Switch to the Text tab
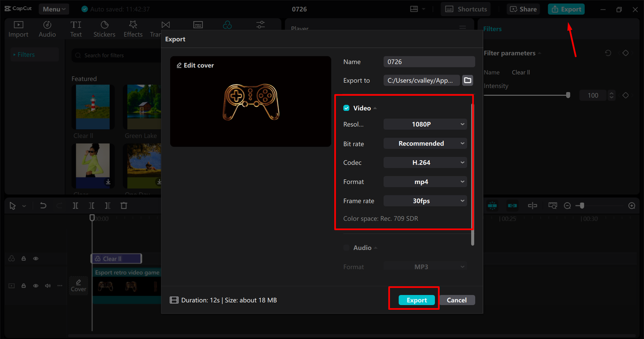The height and width of the screenshot is (339, 644). [x=76, y=29]
